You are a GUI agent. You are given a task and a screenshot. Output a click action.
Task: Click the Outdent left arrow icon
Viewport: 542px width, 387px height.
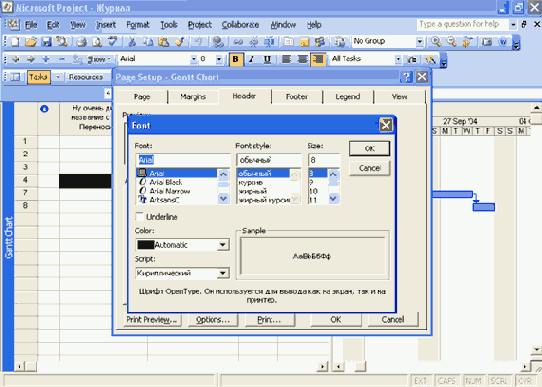16,59
